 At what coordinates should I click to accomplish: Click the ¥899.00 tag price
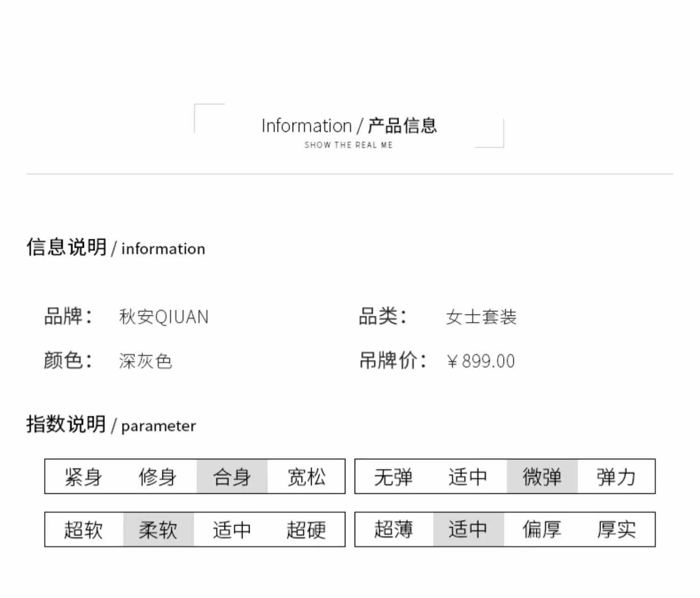click(x=481, y=362)
